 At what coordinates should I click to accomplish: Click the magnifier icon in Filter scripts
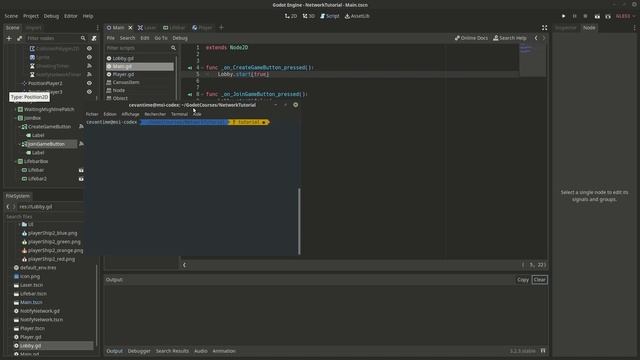point(173,48)
